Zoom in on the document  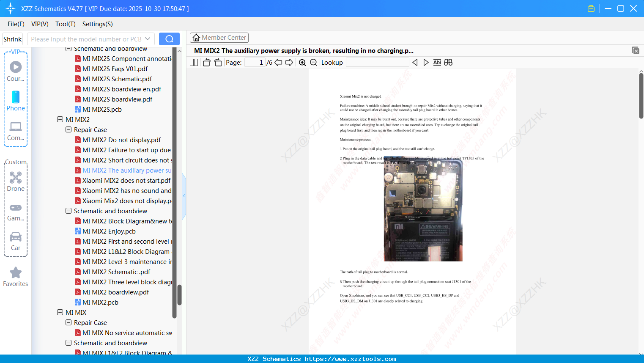click(302, 63)
